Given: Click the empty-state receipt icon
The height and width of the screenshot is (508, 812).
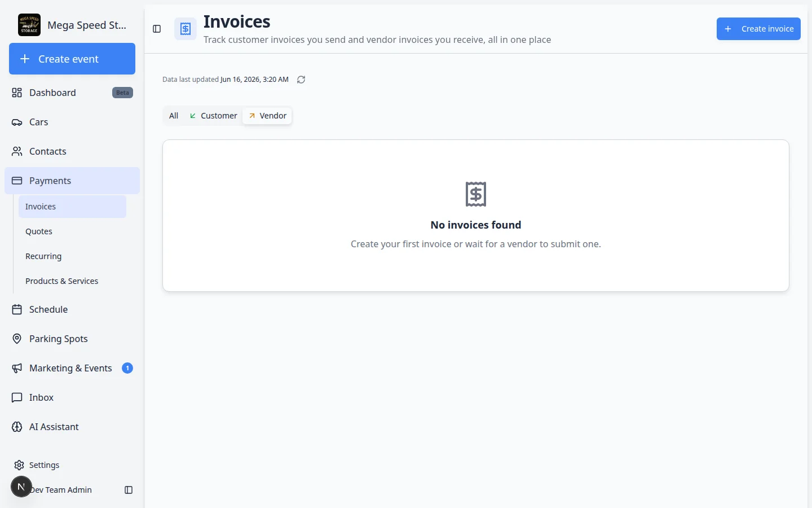Looking at the screenshot, I should coord(476,194).
